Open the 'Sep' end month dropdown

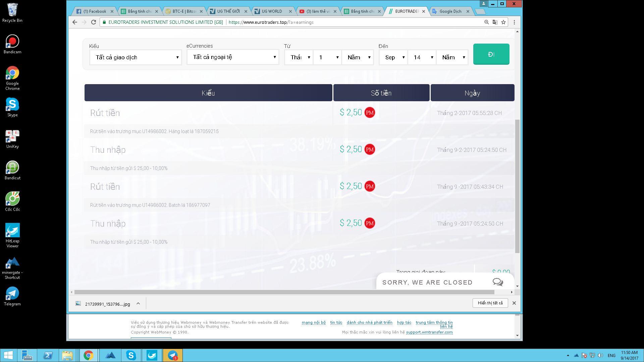pos(393,57)
